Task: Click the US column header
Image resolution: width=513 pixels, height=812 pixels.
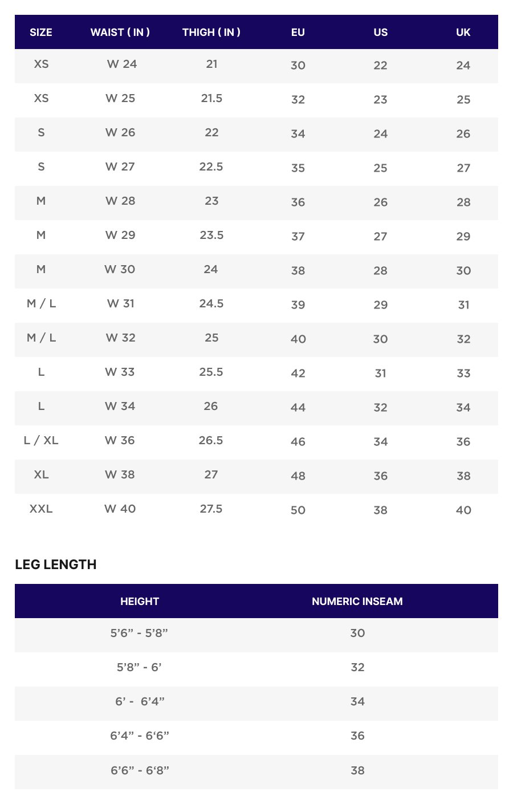Action: [381, 33]
